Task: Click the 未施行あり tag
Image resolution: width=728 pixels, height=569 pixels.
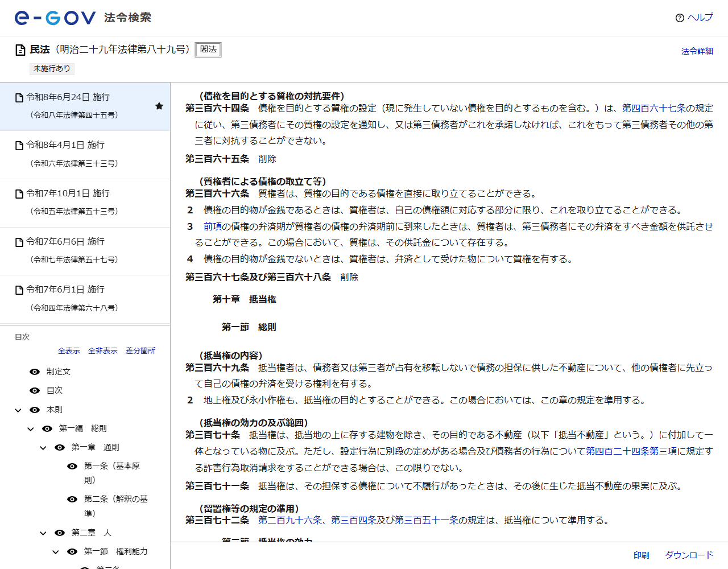Action: [52, 69]
